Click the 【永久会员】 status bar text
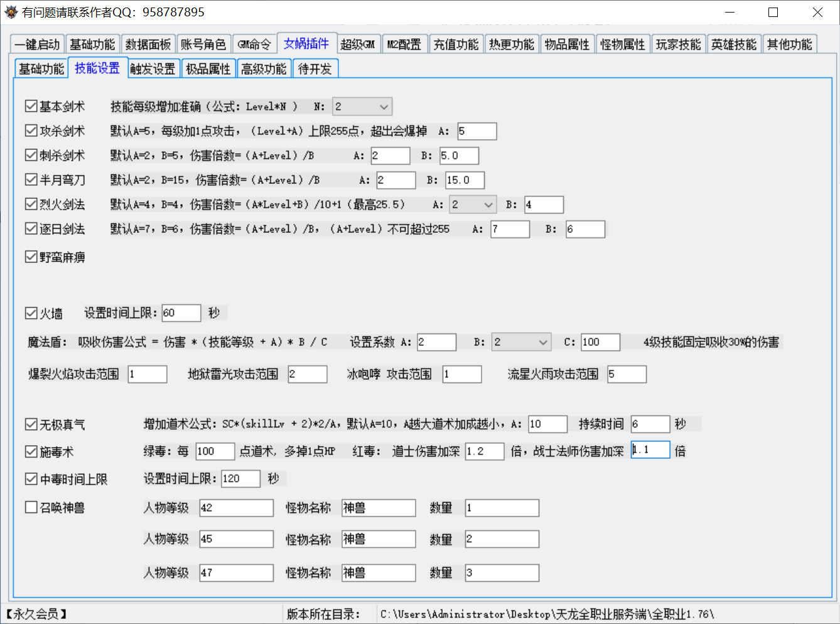 [38, 614]
